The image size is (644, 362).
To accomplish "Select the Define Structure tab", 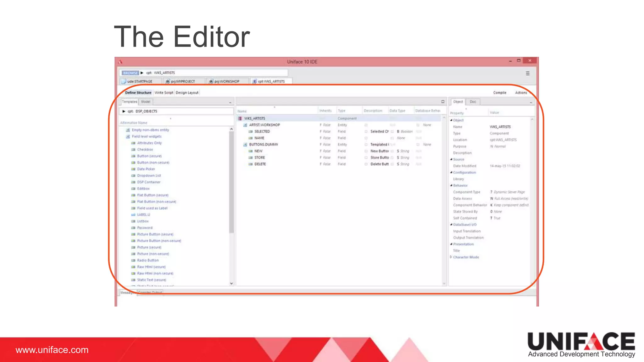I will [x=138, y=93].
